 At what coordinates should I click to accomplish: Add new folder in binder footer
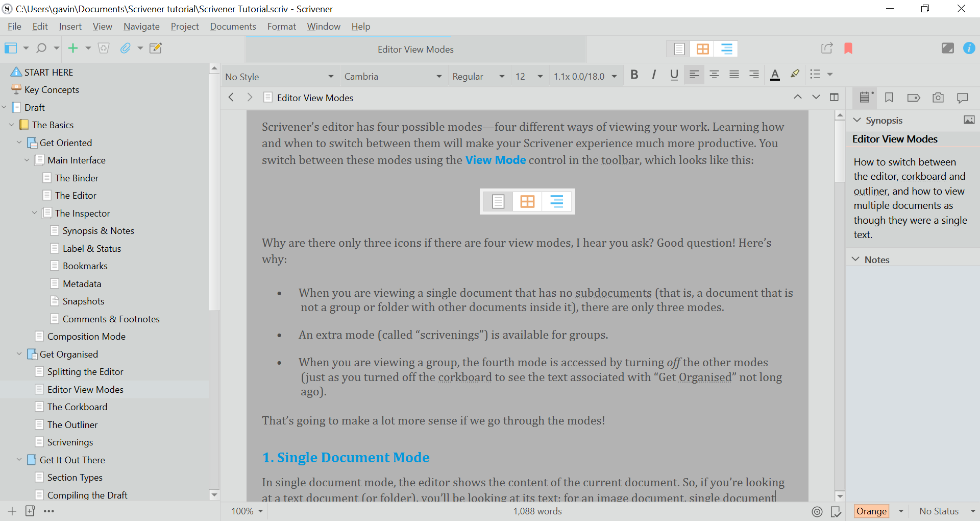(x=30, y=511)
